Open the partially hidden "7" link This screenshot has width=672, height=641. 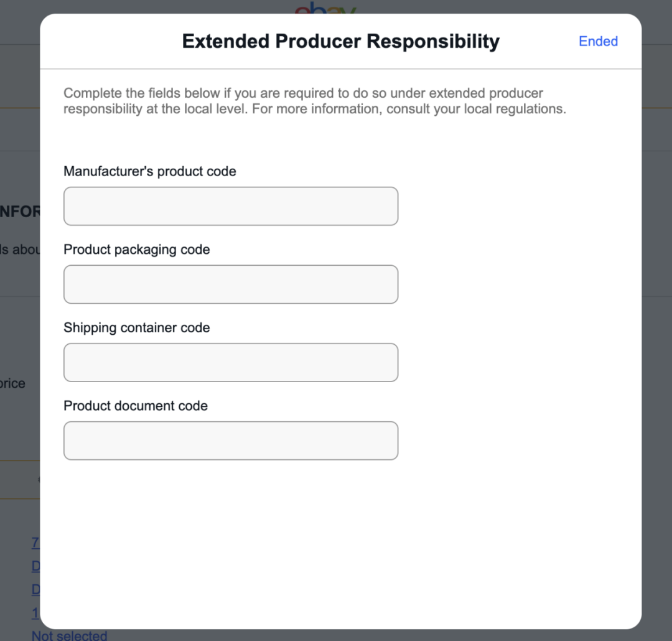point(35,543)
